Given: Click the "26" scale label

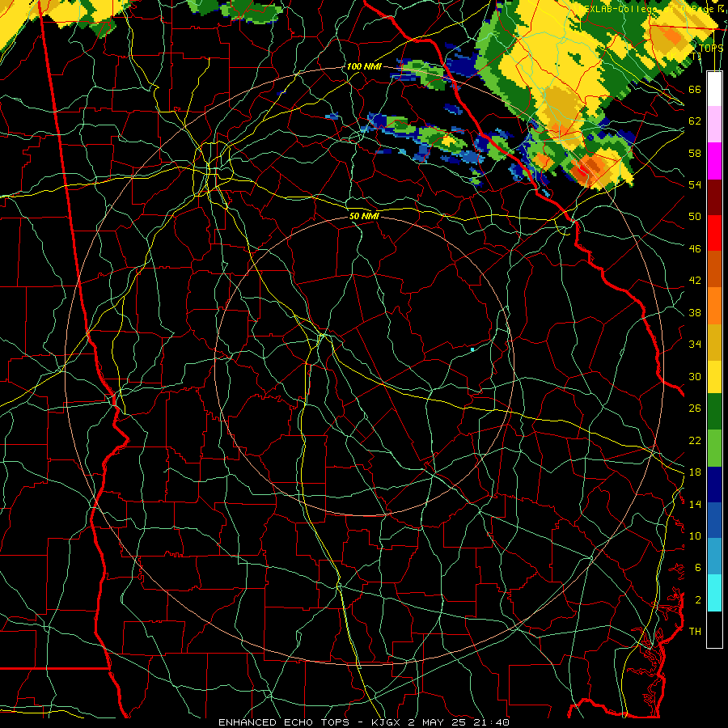Looking at the screenshot, I should click(695, 408).
